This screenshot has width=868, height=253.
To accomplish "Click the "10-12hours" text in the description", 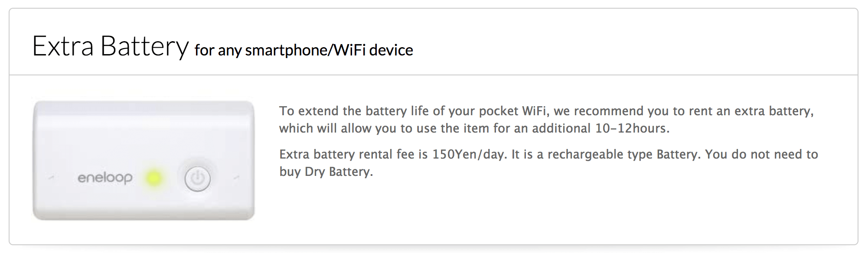I will coord(632,128).
